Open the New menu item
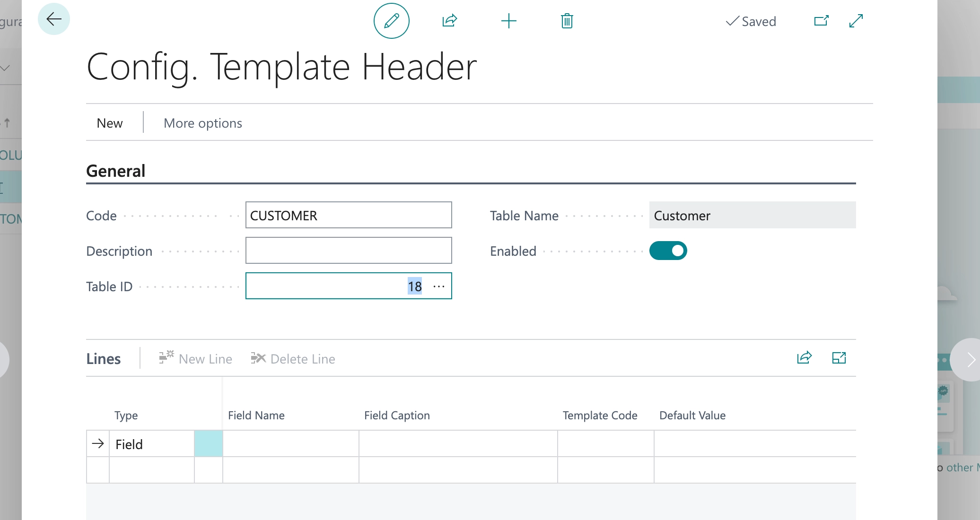 pyautogui.click(x=110, y=123)
